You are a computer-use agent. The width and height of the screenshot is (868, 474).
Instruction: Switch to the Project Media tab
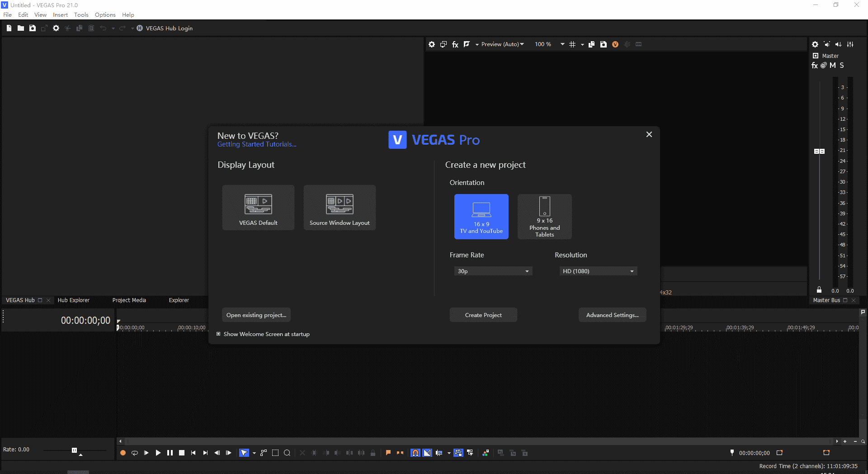(129, 300)
